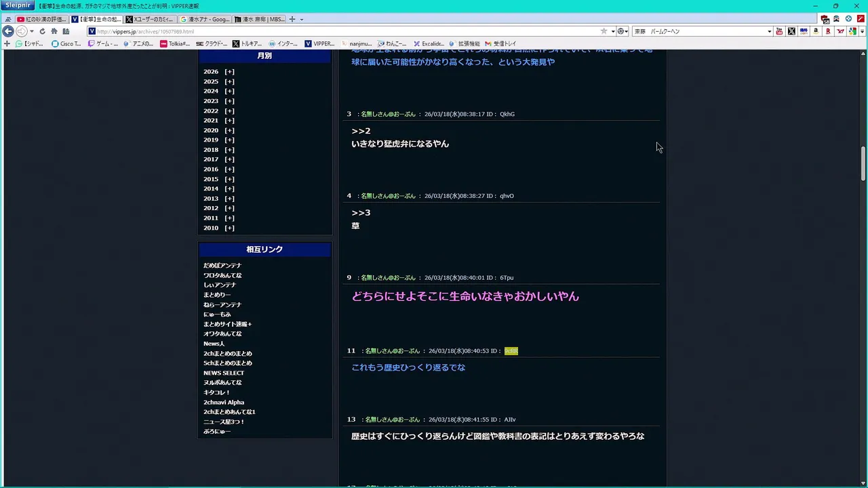This screenshot has height=488, width=868.
Task: Reload the current page
Action: pyautogui.click(x=42, y=31)
